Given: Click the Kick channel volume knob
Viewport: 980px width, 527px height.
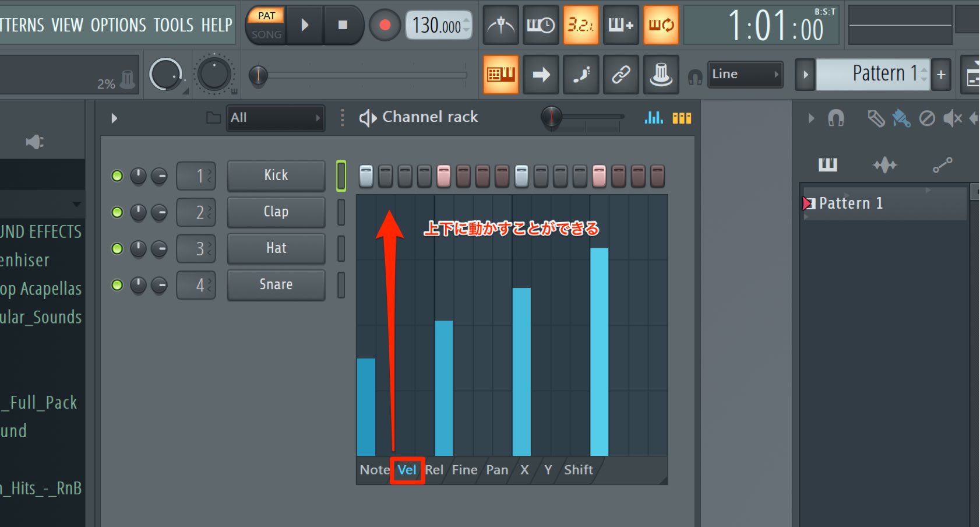Looking at the screenshot, I should [159, 175].
